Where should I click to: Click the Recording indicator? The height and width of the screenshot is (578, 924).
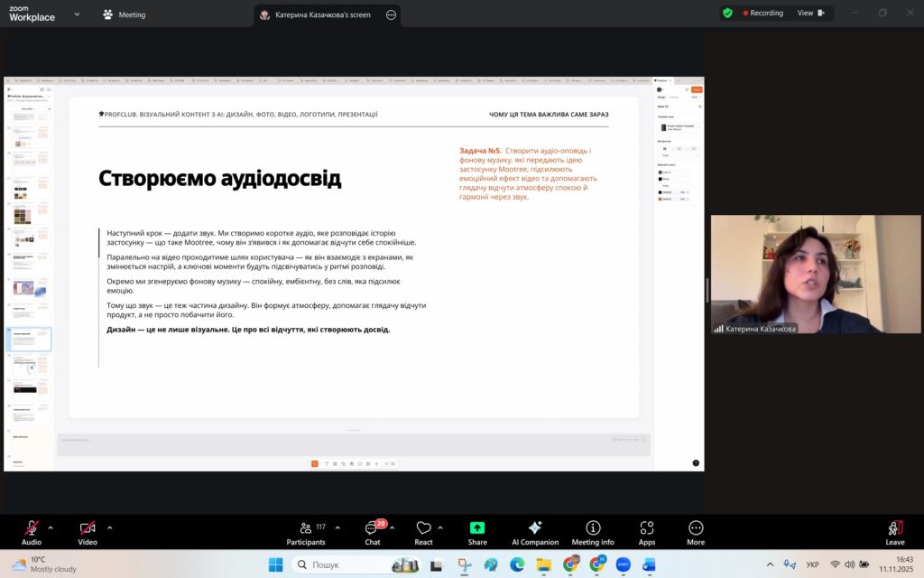click(762, 14)
